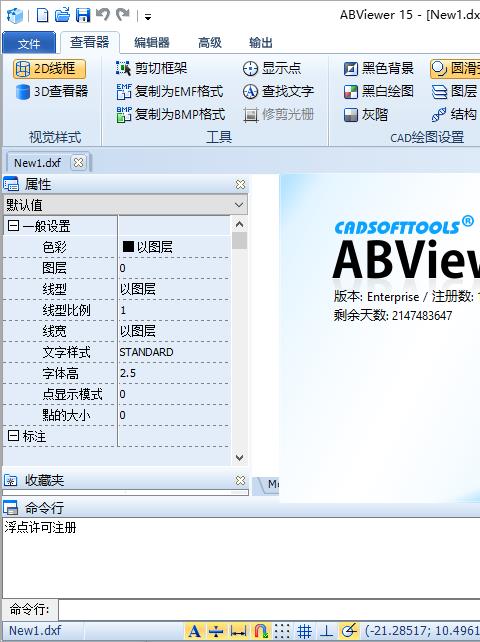Open the 查找文字 find text tool
The height and width of the screenshot is (642, 480).
[x=278, y=91]
